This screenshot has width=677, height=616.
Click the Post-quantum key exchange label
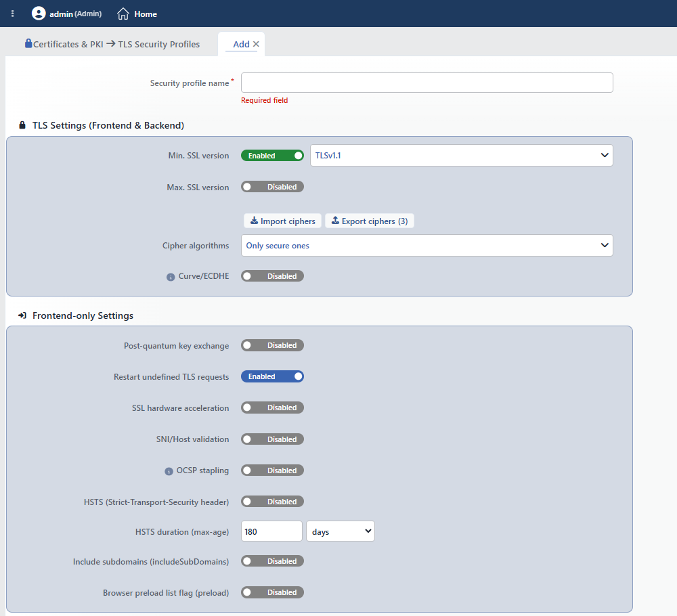click(177, 346)
